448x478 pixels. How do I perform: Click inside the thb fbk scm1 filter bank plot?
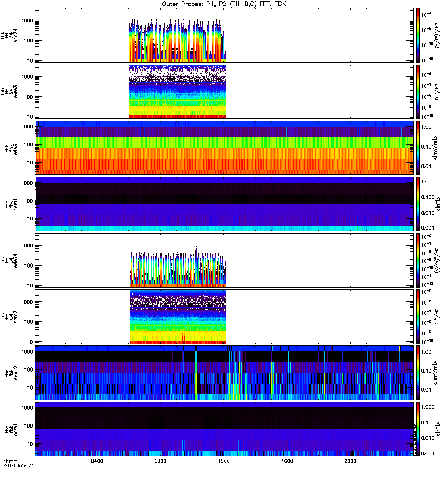click(x=225, y=204)
